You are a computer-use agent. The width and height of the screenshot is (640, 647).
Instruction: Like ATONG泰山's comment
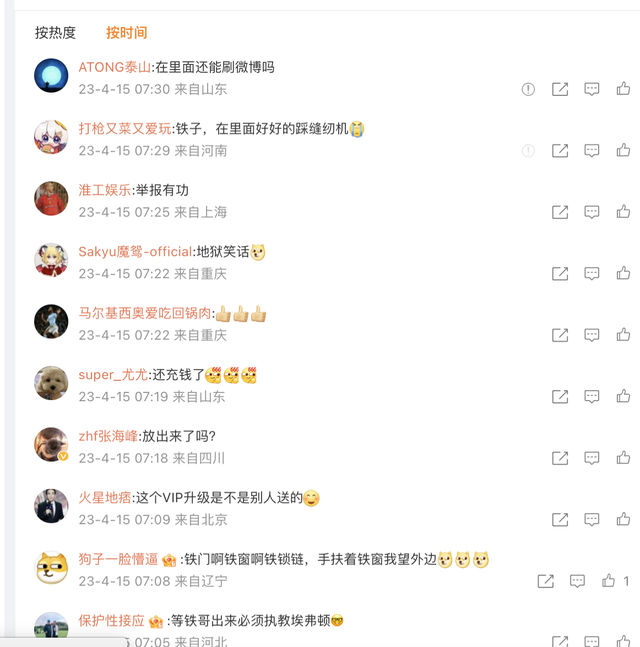[x=623, y=89]
